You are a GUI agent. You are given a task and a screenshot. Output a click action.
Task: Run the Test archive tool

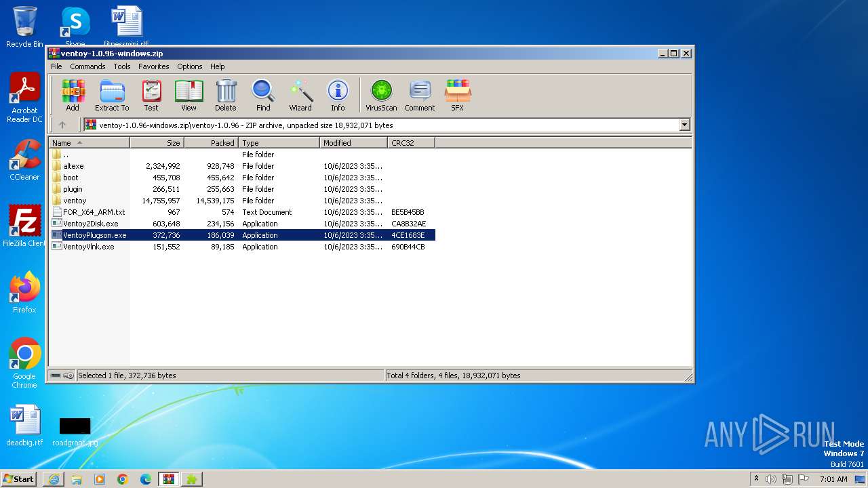point(151,96)
